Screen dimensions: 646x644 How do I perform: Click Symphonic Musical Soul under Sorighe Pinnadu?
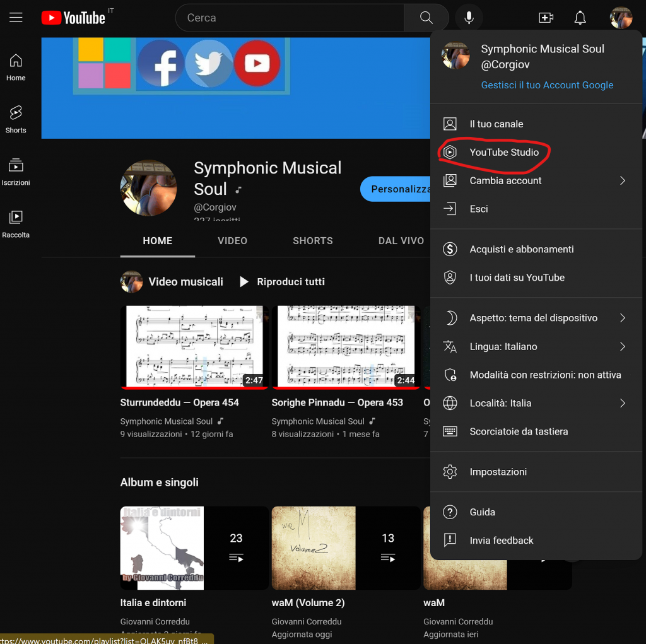click(x=318, y=421)
